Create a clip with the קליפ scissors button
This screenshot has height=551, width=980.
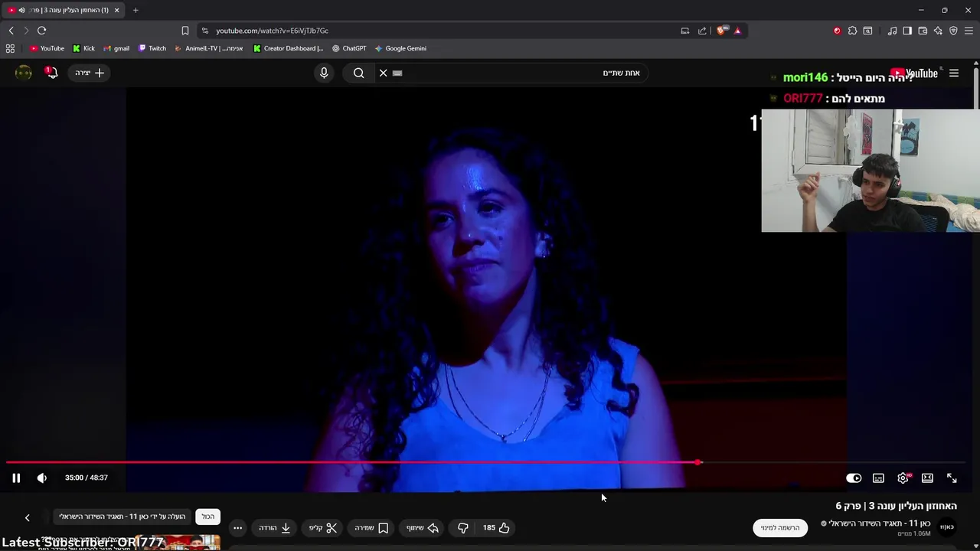click(323, 527)
